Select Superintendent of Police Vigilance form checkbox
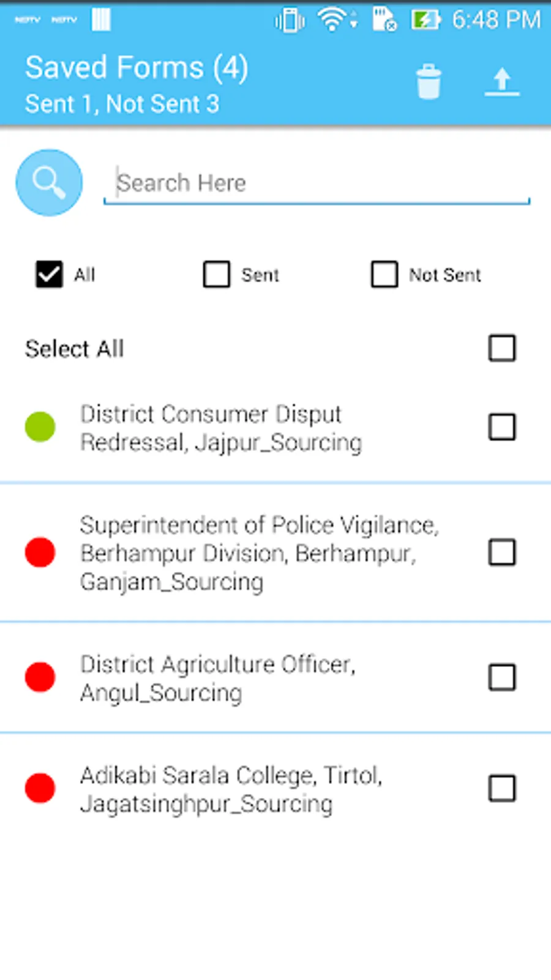The image size is (551, 980). [x=502, y=552]
